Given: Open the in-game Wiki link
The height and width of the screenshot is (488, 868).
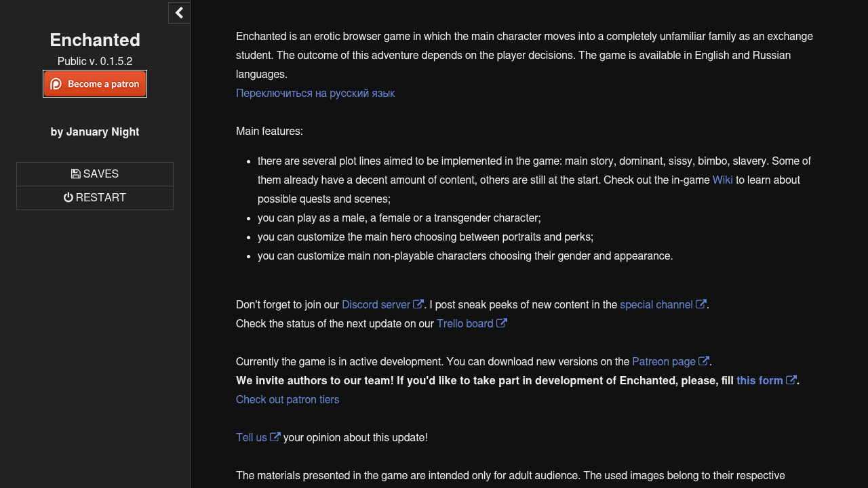Looking at the screenshot, I should [x=722, y=180].
